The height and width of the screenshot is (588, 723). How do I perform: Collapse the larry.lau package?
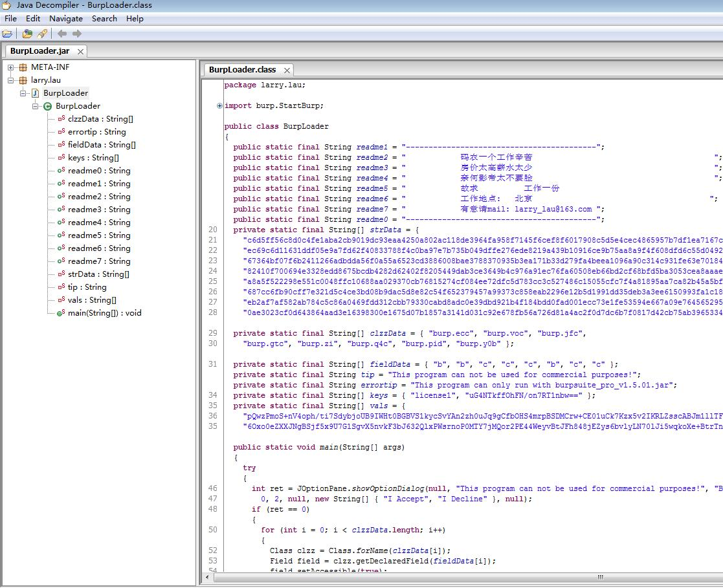(x=11, y=80)
